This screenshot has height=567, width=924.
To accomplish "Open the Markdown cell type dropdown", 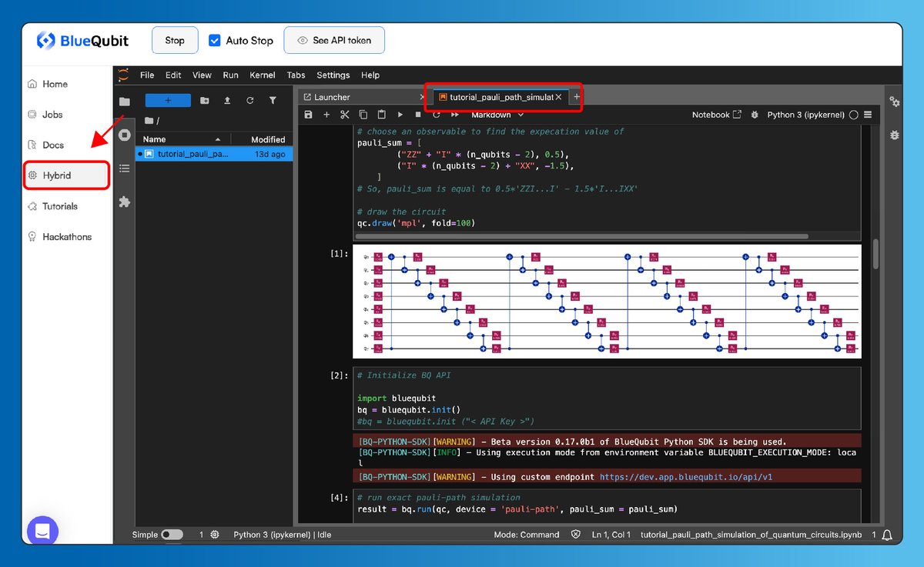I will (x=495, y=114).
